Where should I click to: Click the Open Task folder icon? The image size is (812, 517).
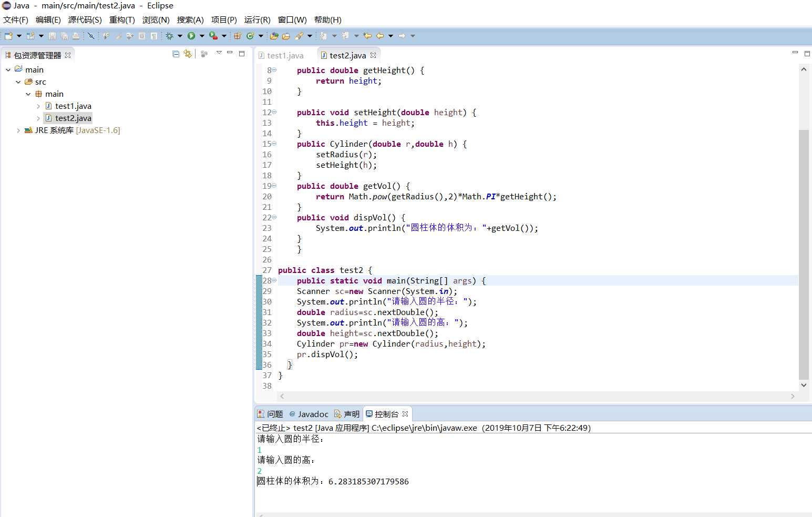[x=286, y=36]
